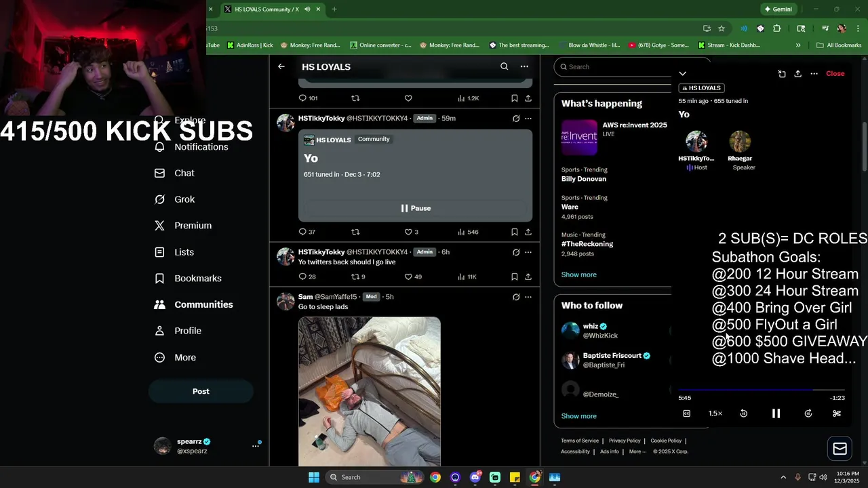Open Bookmarks in the sidebar
The width and height of the screenshot is (868, 488).
pyautogui.click(x=189, y=278)
